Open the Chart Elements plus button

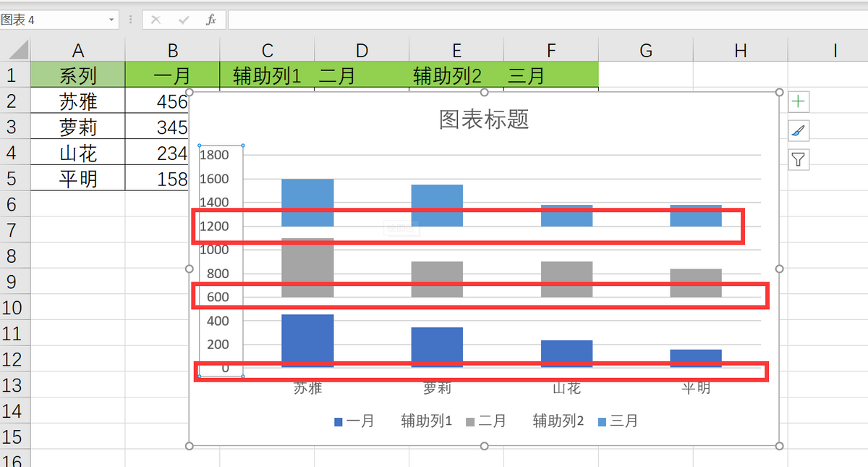coord(799,102)
